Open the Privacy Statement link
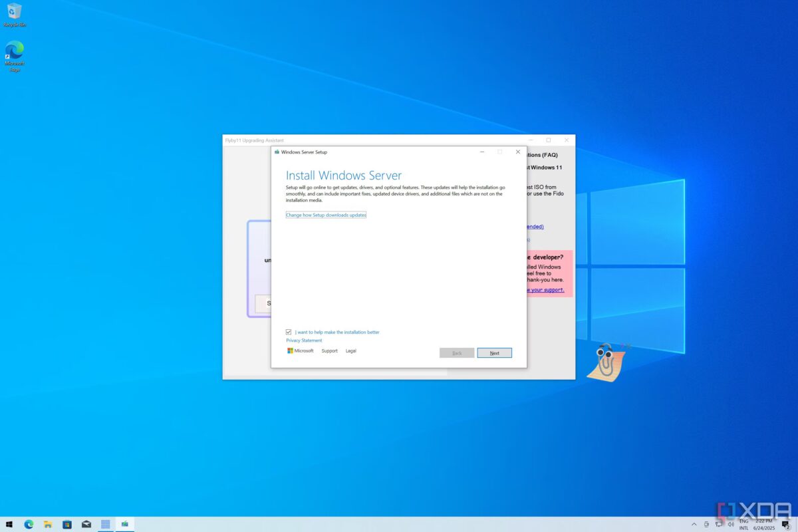This screenshot has width=798, height=532. [304, 340]
